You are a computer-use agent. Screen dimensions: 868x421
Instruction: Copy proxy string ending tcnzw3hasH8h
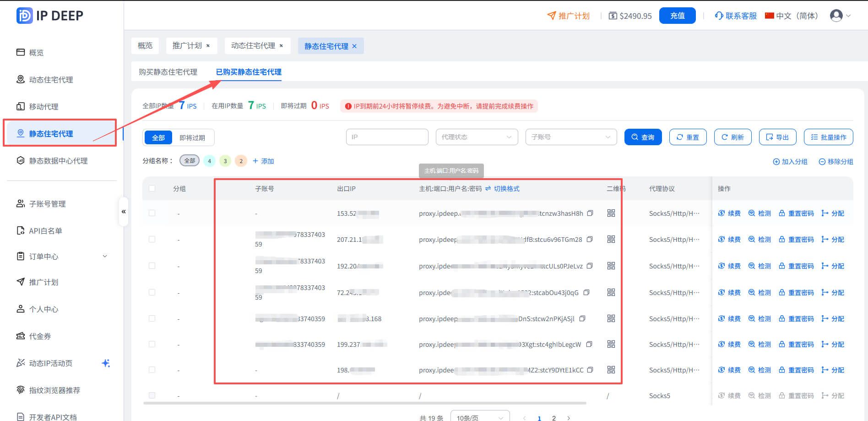[590, 213]
